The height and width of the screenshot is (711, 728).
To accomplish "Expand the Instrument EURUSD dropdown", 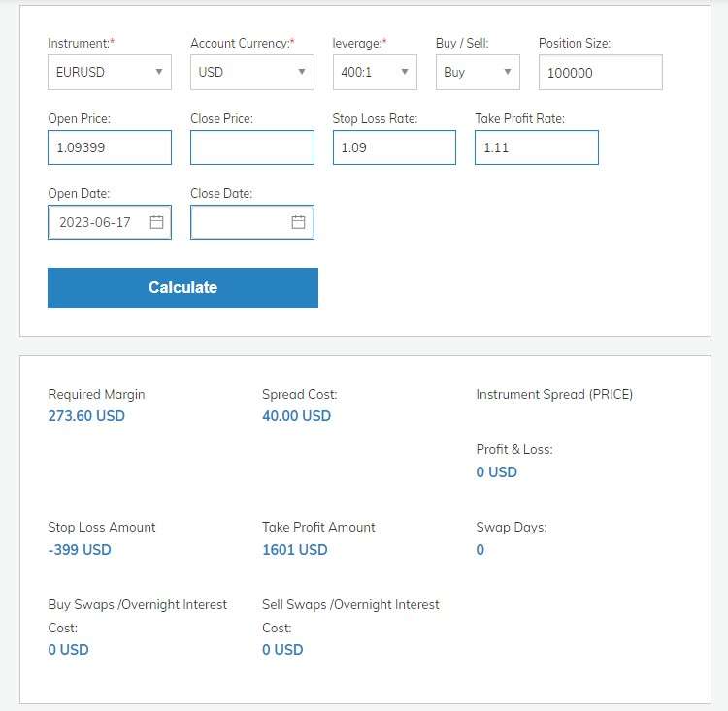I will click(x=110, y=73).
